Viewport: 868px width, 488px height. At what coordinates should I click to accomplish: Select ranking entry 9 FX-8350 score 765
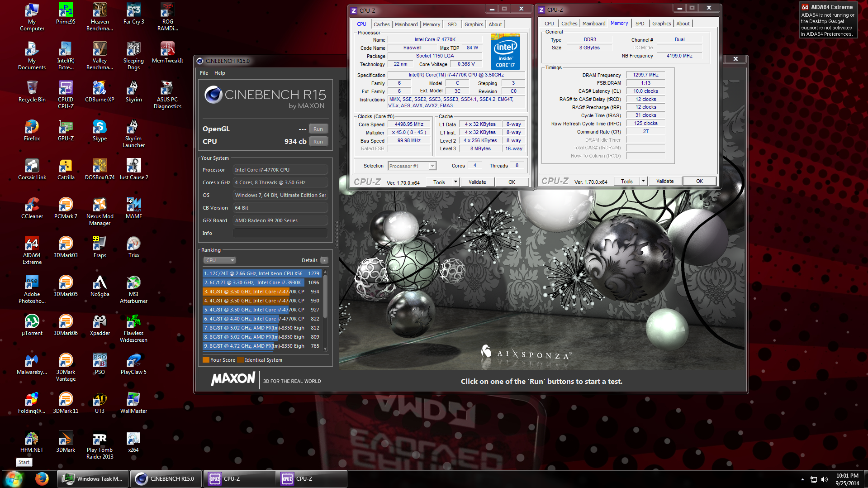pyautogui.click(x=261, y=346)
